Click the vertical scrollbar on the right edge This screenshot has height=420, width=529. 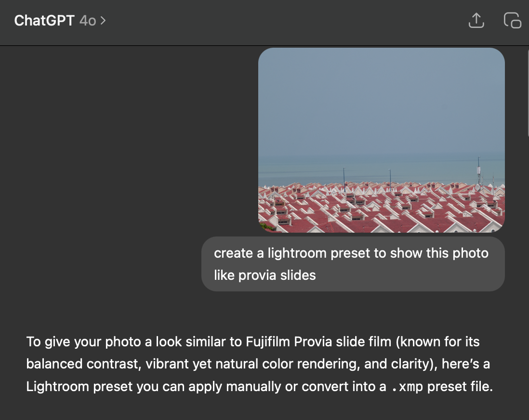click(528, 93)
